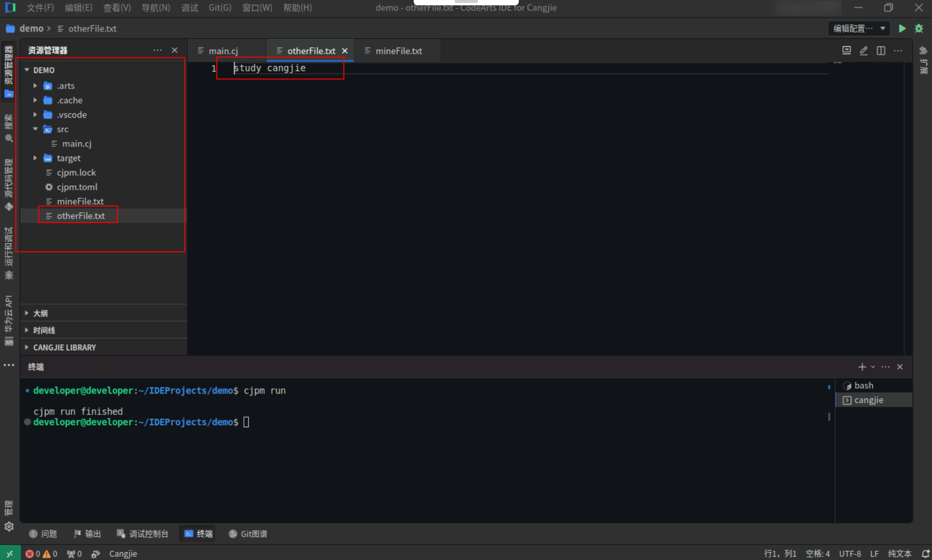Open the settings gear in sidebar
The width and height of the screenshot is (932, 560).
click(x=9, y=526)
